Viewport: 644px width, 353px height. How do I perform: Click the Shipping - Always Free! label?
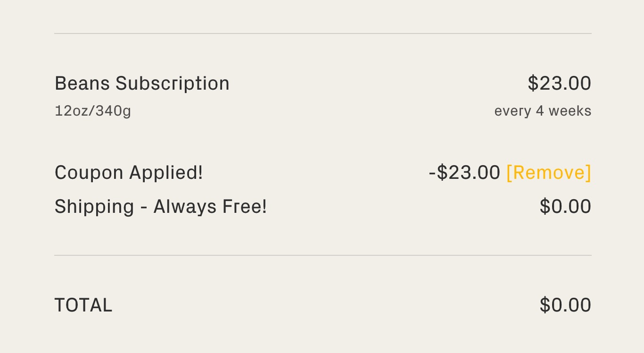[161, 207]
